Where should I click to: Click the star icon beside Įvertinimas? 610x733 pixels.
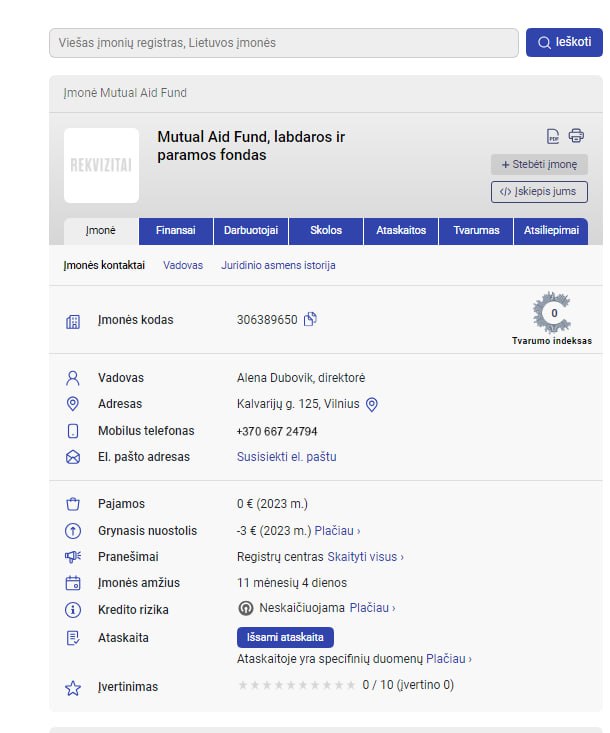pyautogui.click(x=73, y=688)
